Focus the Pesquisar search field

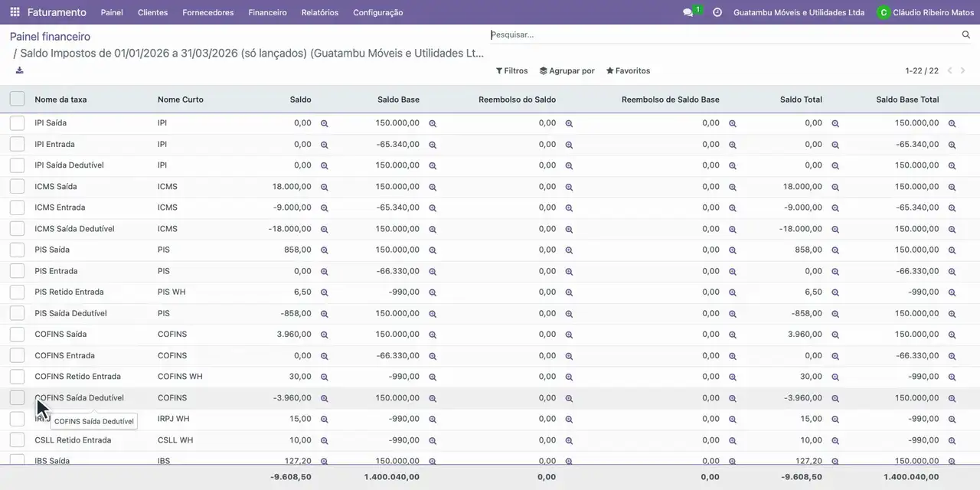(724, 34)
